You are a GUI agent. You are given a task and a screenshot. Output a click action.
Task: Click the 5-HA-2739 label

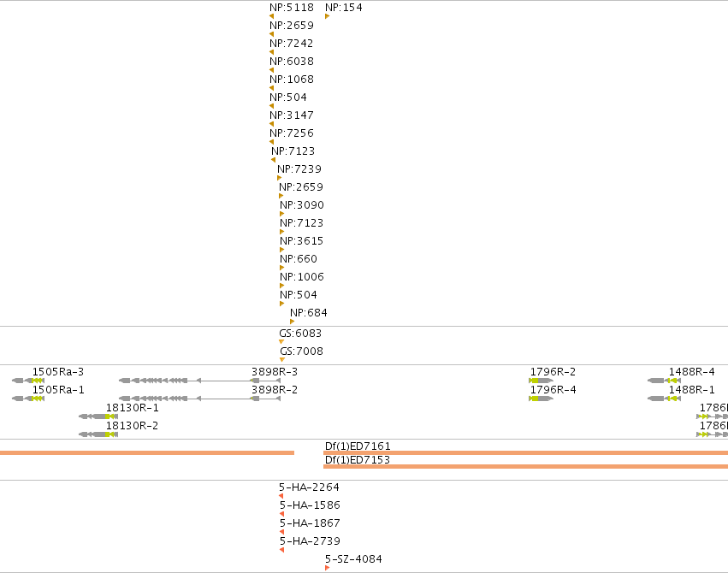click(311, 541)
